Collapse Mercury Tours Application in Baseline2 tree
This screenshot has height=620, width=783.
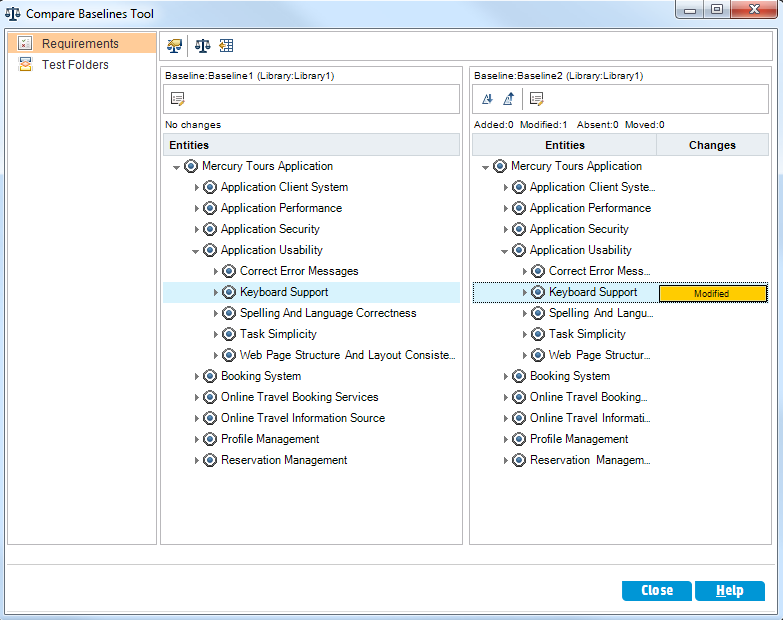click(485, 167)
